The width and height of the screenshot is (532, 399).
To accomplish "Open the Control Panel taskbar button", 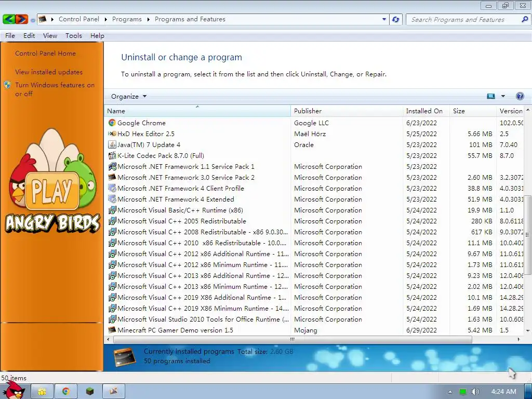I will coord(113,392).
